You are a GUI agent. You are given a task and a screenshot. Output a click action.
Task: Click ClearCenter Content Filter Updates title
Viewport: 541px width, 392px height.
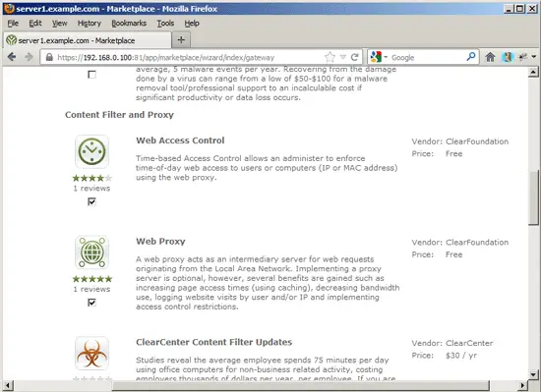pyautogui.click(x=213, y=342)
